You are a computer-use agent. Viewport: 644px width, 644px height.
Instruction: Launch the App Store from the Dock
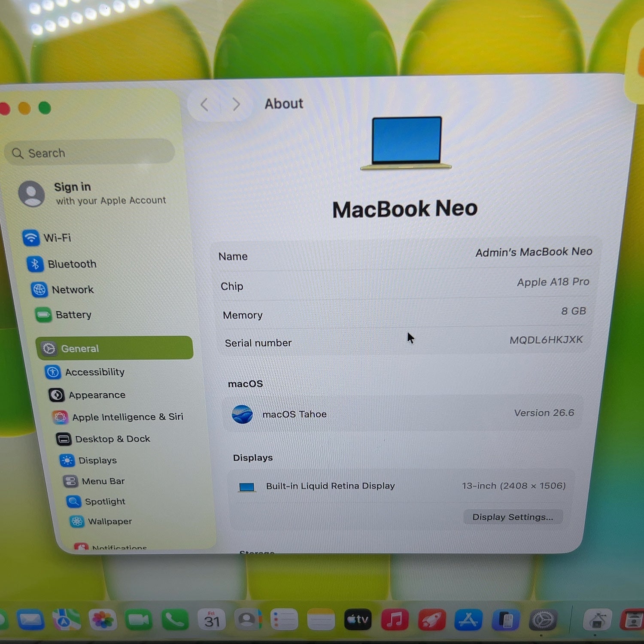pyautogui.click(x=468, y=620)
